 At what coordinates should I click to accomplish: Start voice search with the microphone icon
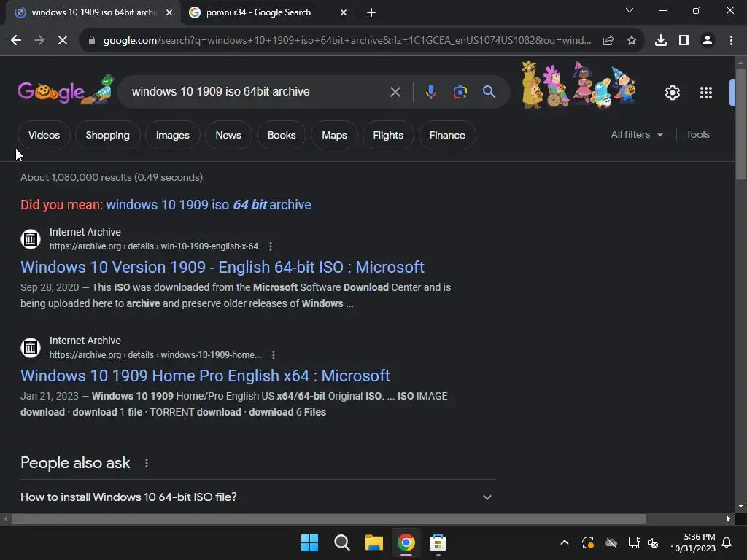coord(430,92)
